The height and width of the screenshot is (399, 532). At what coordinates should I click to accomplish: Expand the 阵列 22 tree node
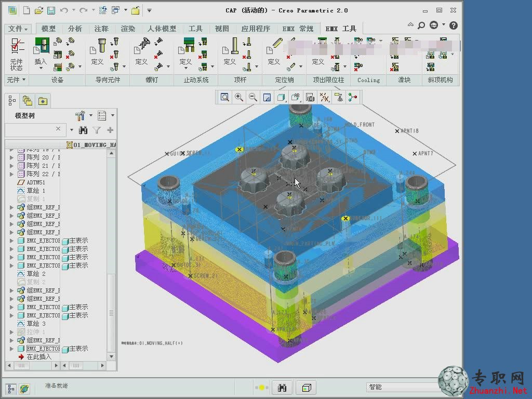(x=11, y=174)
